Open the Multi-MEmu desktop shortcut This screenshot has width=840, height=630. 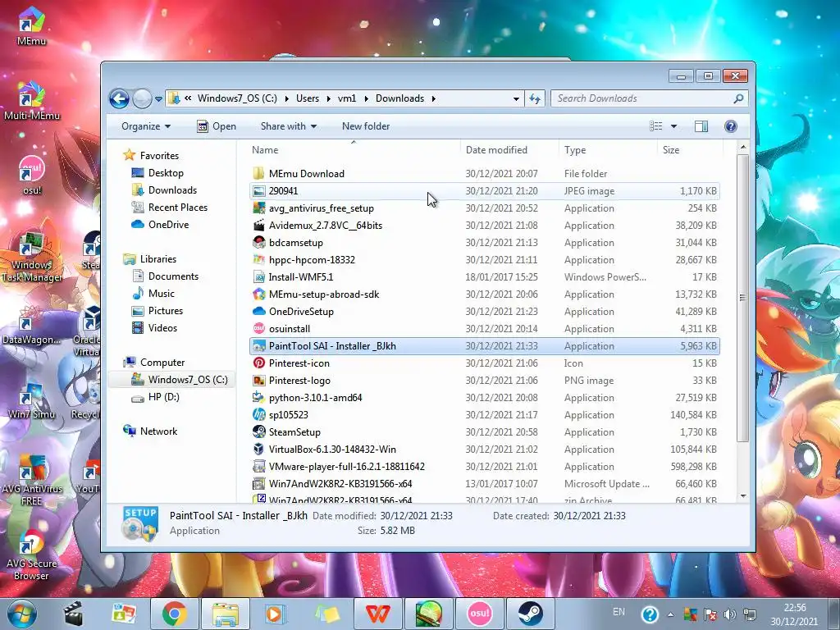click(32, 101)
